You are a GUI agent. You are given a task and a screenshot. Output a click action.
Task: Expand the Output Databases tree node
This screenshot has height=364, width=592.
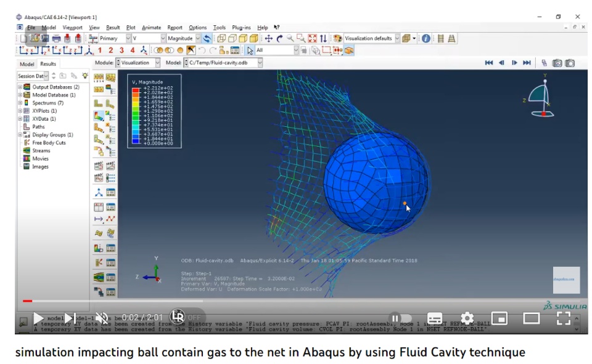tap(20, 87)
